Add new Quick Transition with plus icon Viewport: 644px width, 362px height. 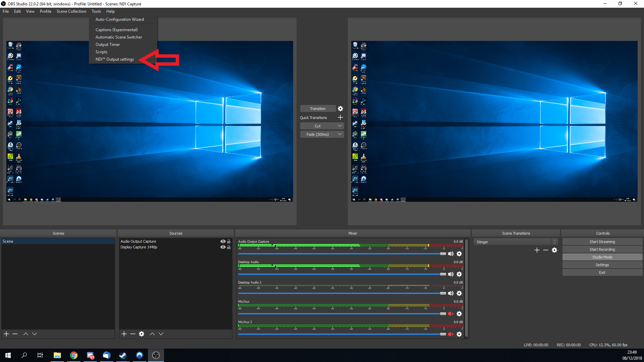[340, 118]
